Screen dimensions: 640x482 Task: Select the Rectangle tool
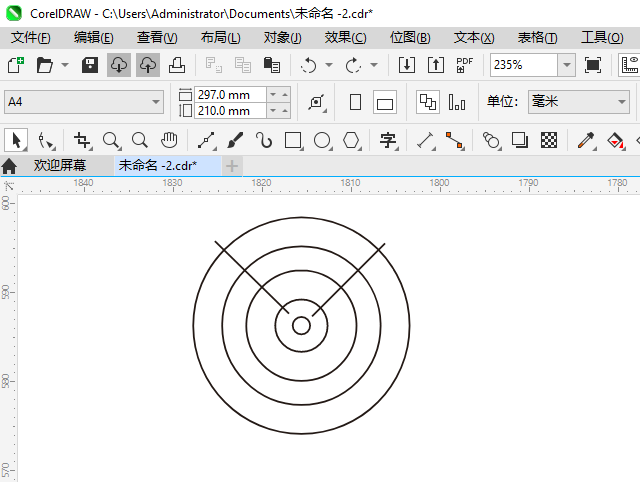[293, 140]
